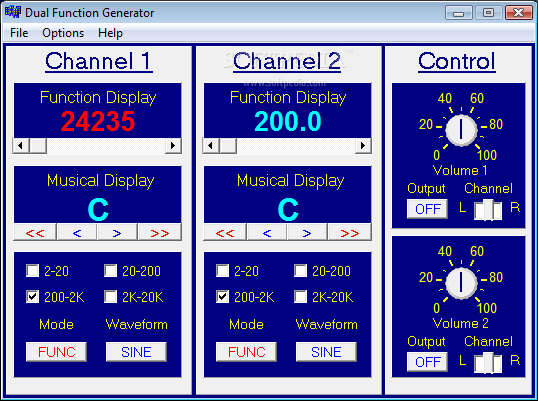538x401 pixels.
Task: Click Channel 1 musical double-left << button
Action: click(x=35, y=233)
